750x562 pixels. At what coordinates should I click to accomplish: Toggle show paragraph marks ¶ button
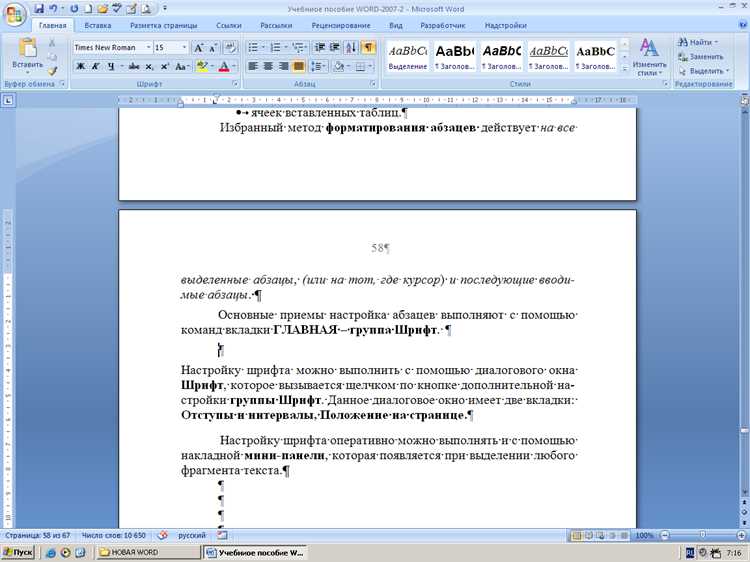368,47
